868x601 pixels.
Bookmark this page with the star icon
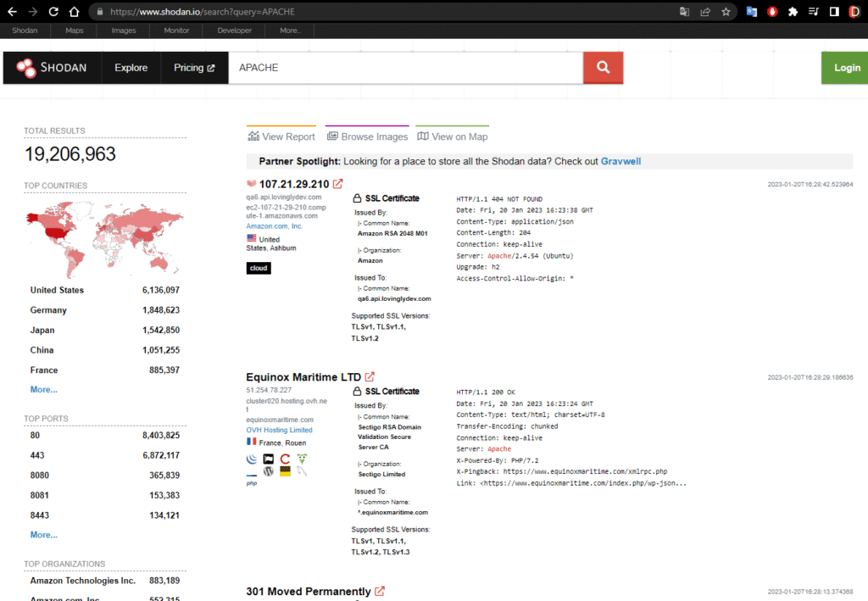[x=726, y=12]
